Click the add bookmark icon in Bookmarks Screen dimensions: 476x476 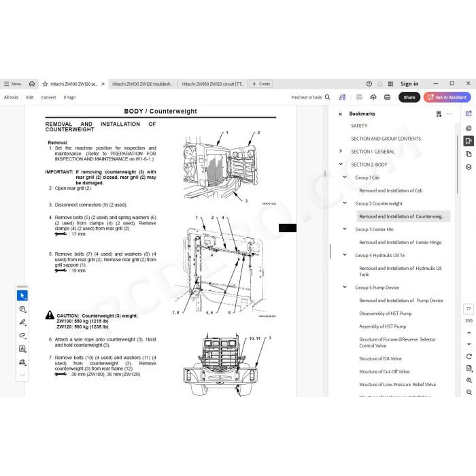click(439, 114)
